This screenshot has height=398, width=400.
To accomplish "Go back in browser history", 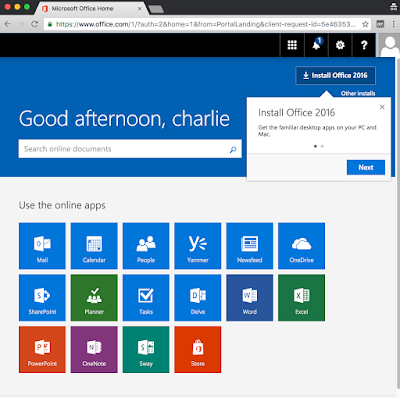I will (8, 24).
